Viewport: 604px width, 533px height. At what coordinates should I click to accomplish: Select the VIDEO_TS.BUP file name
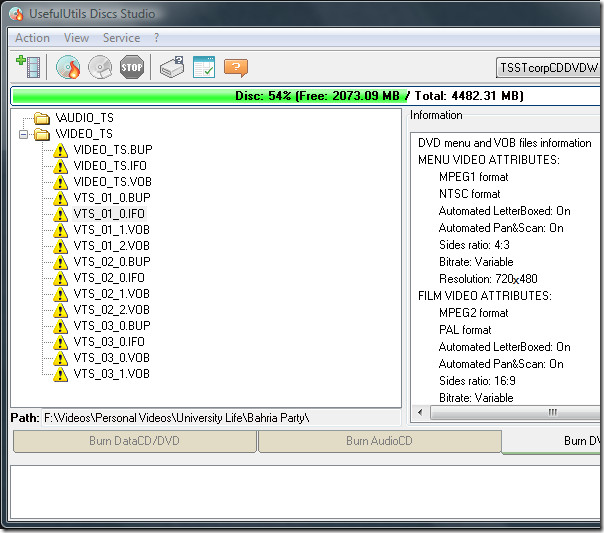coord(113,150)
